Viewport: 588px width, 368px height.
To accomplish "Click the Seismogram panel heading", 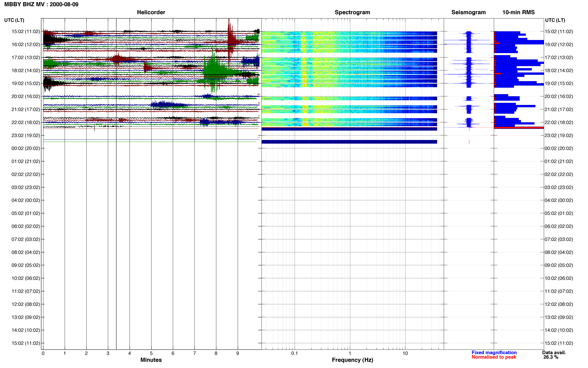I will pos(468,12).
